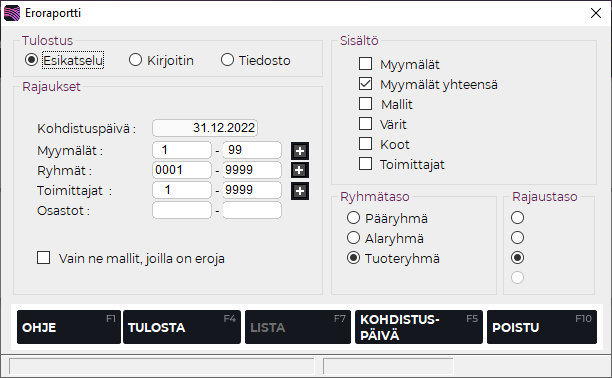Click the Myymälät start field with 1
Viewport: 612px width, 378px height.
pyautogui.click(x=182, y=150)
